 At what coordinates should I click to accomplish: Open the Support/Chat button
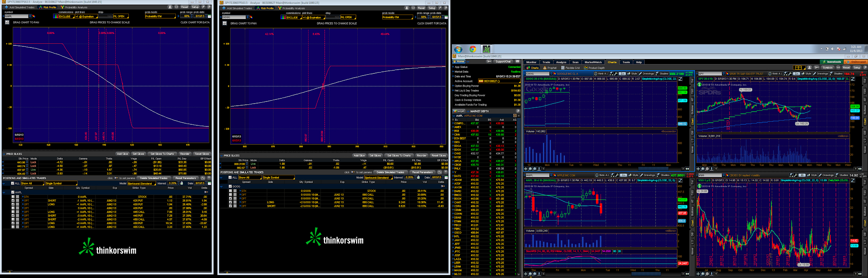(x=503, y=62)
